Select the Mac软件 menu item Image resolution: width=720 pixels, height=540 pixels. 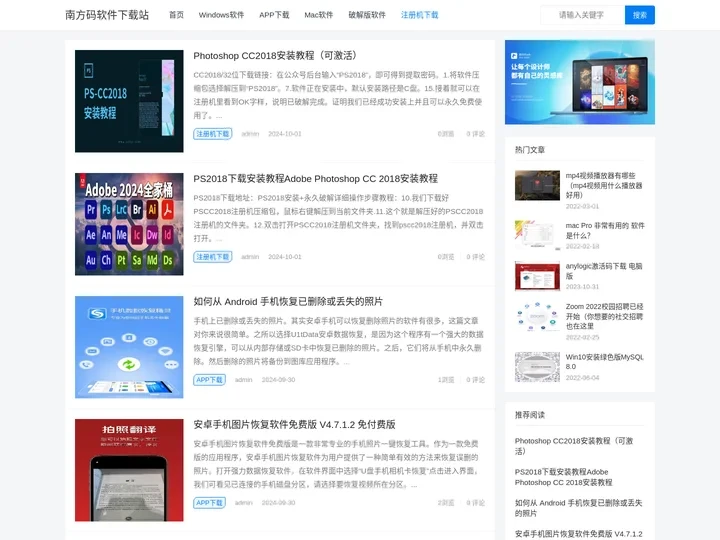(x=319, y=15)
